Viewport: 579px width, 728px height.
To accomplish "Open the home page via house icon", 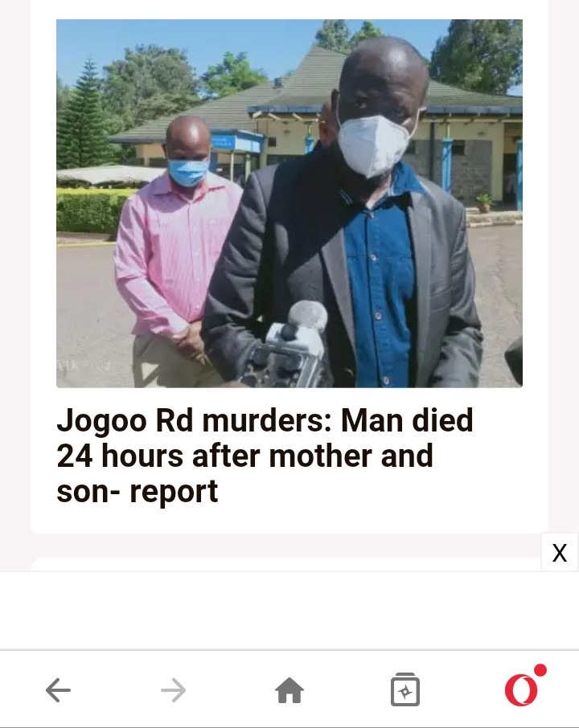I will (289, 690).
